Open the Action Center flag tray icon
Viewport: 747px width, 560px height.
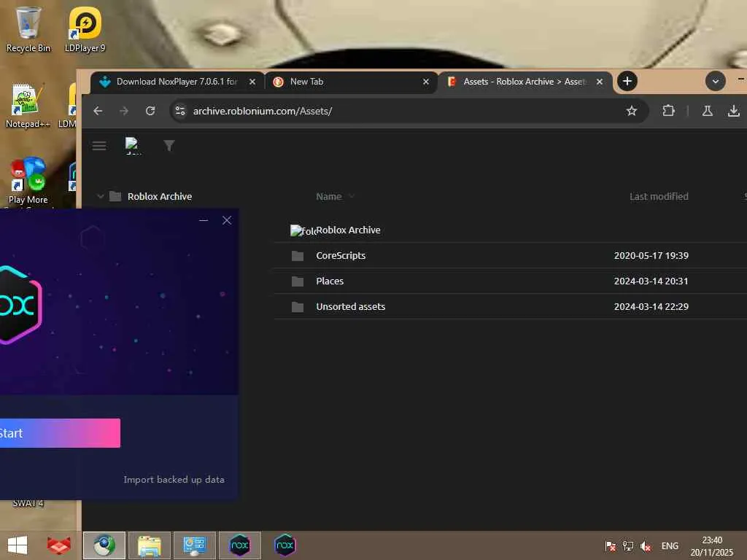pyautogui.click(x=610, y=546)
